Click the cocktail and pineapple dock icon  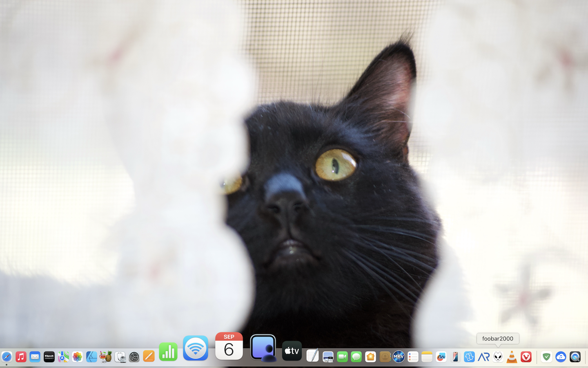[106, 357]
